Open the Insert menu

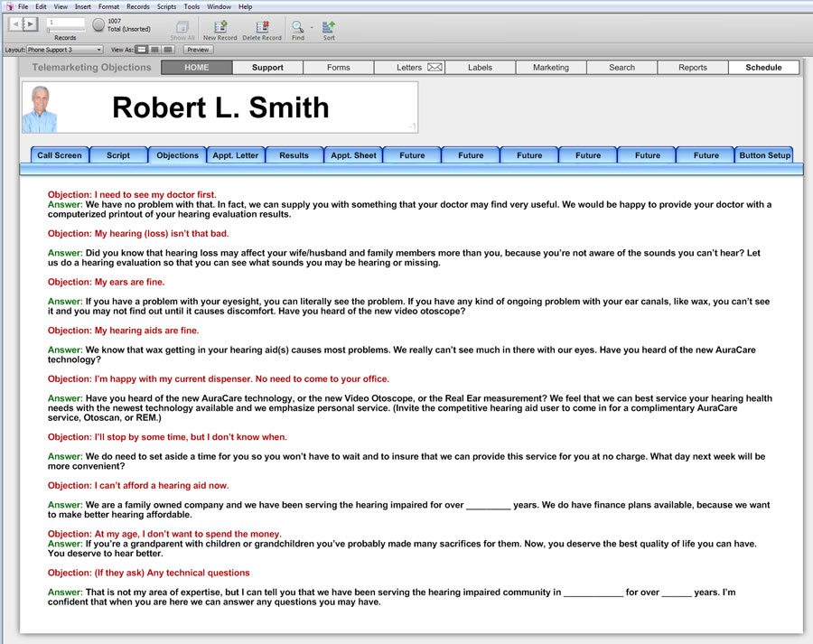tap(83, 6)
